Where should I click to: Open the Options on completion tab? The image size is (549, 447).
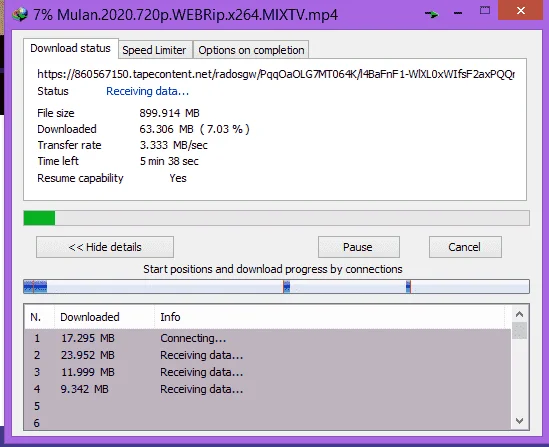point(251,50)
